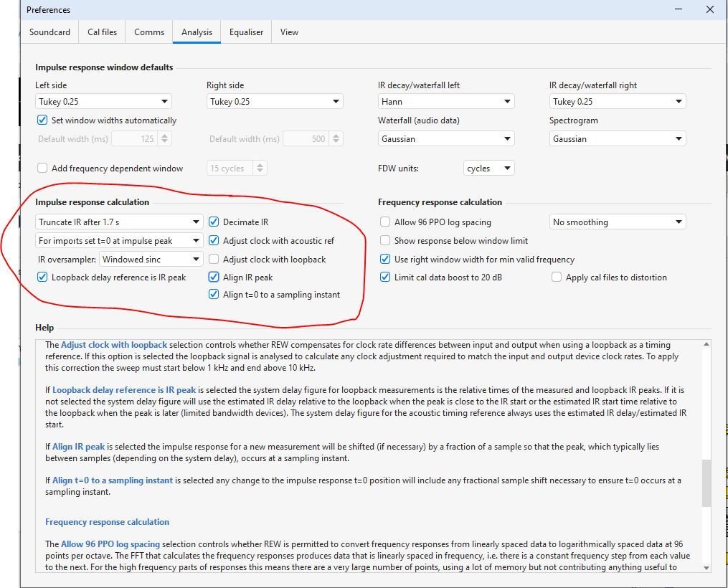This screenshot has height=588, width=728.
Task: Enable Add frequency dependent window
Action: click(x=42, y=168)
